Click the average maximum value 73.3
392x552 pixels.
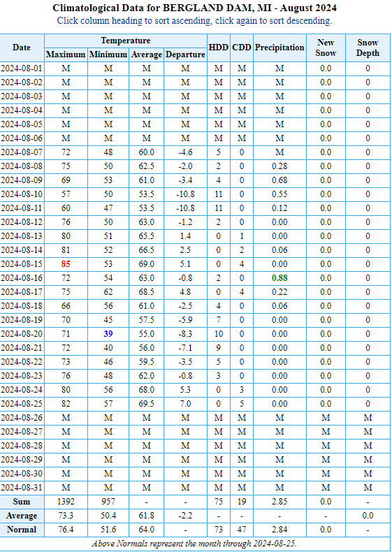(66, 516)
